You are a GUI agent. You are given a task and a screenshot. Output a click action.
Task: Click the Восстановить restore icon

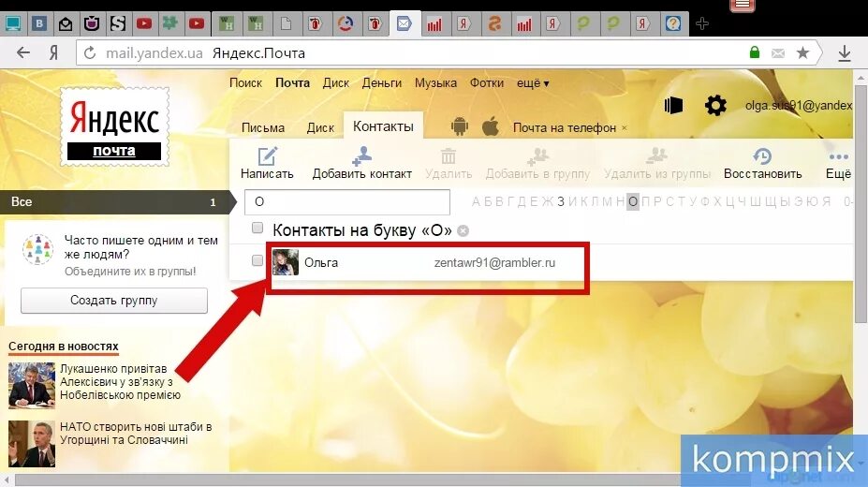pos(762,156)
